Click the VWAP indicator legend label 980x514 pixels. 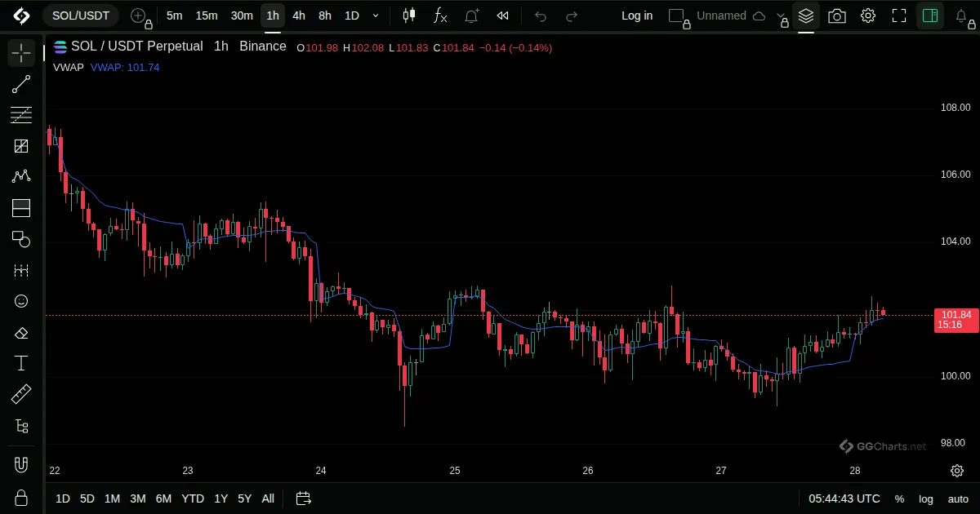[69, 68]
